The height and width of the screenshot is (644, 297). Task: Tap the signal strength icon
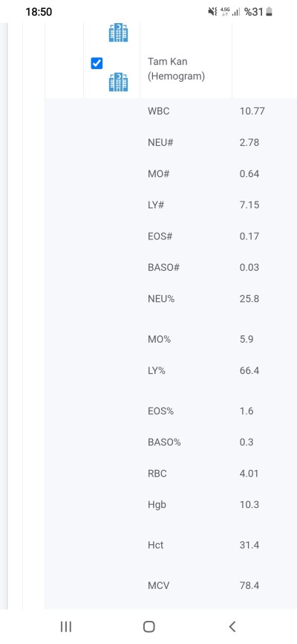pos(236,13)
